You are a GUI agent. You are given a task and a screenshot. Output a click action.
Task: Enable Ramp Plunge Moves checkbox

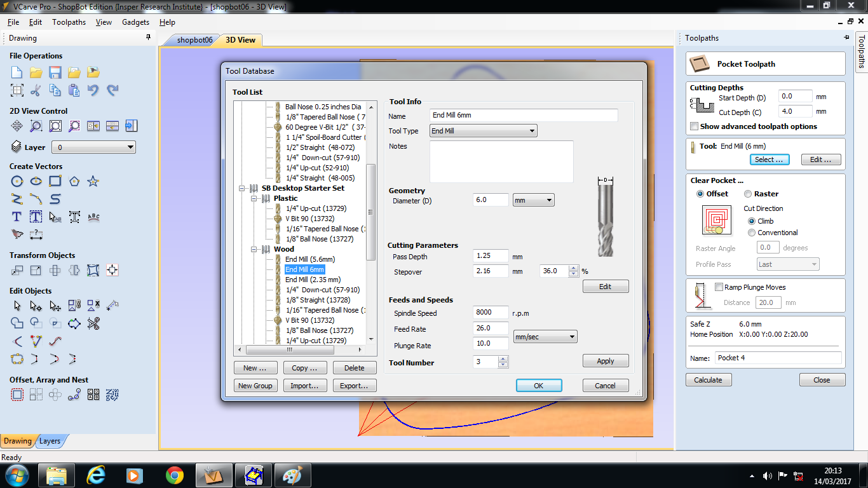[x=719, y=287]
